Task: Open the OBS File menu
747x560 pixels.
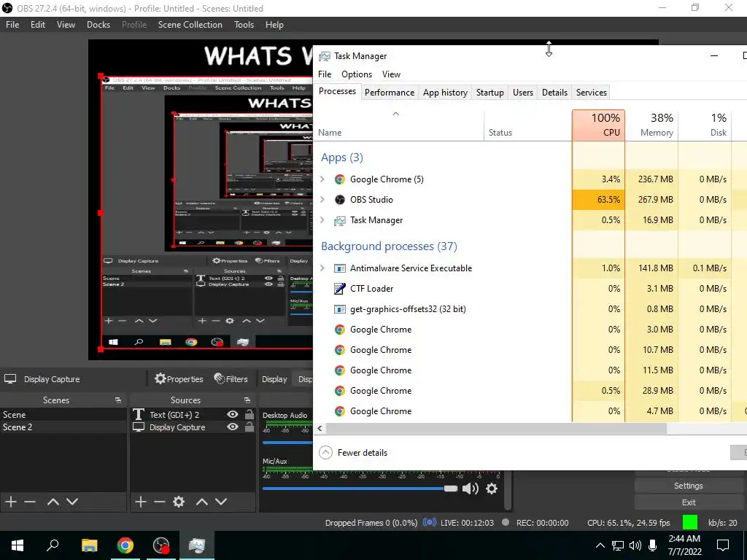Action: point(12,25)
